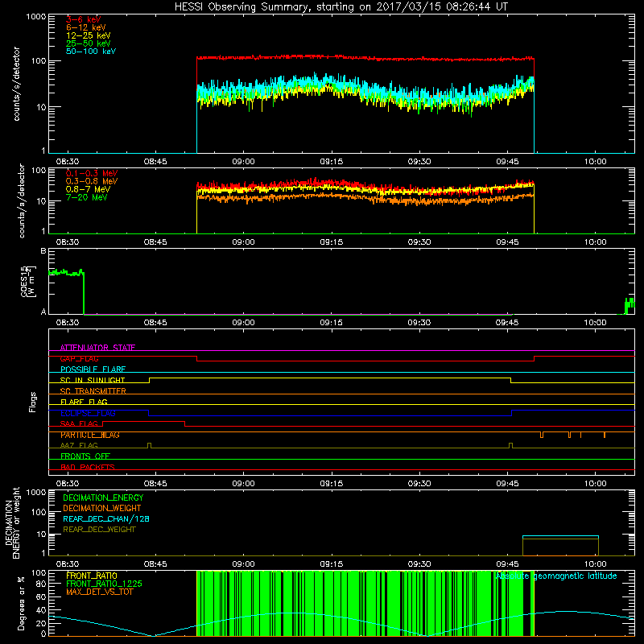Click the REAR_DEC_WEIGHT legend label

pos(99,530)
